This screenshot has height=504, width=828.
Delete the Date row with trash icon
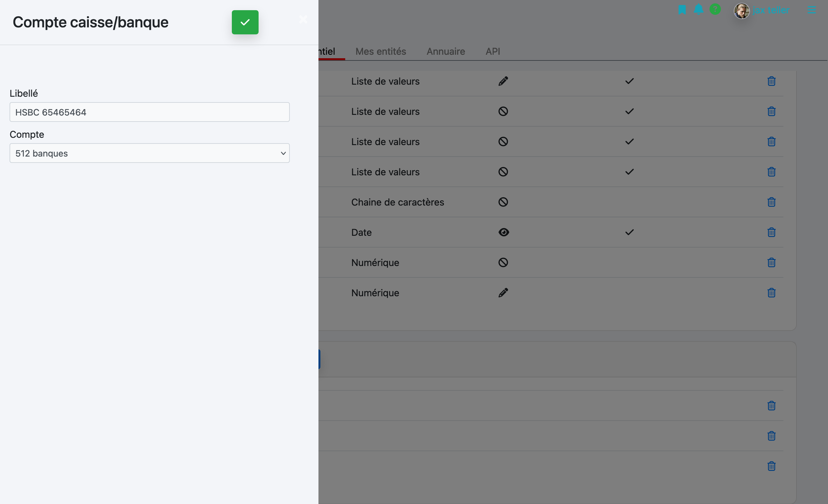point(771,232)
